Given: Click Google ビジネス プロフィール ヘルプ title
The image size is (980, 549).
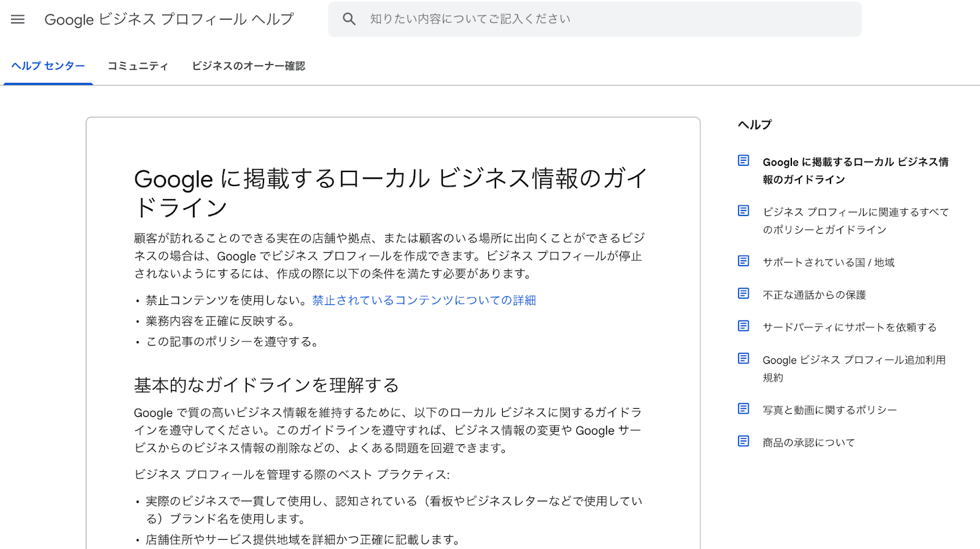Looking at the screenshot, I should tap(170, 19).
